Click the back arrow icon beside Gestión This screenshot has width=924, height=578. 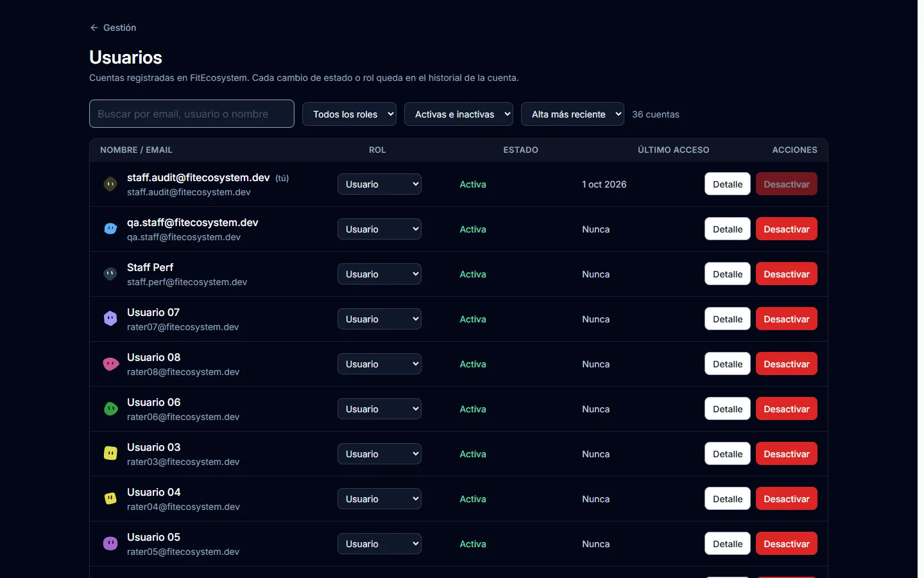point(94,28)
